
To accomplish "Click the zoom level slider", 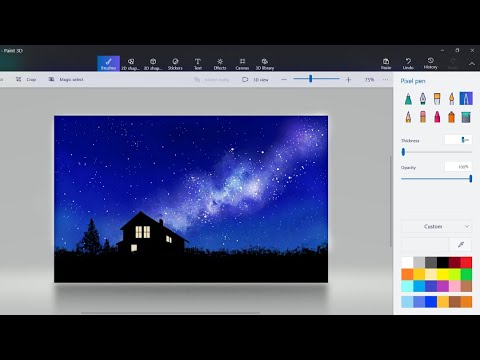I will 316,79.
